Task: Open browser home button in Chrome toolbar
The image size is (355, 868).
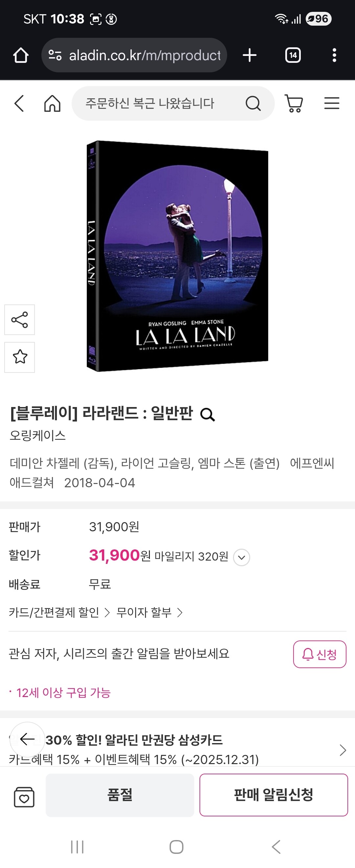Action: coord(21,55)
